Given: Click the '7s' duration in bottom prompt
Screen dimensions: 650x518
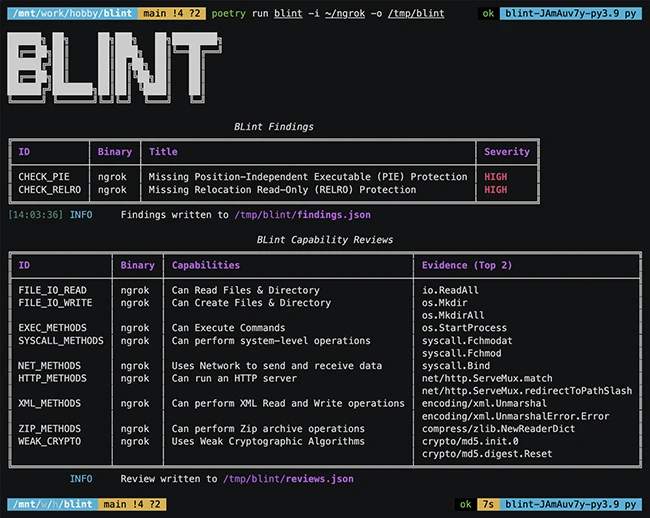Looking at the screenshot, I should [488, 504].
